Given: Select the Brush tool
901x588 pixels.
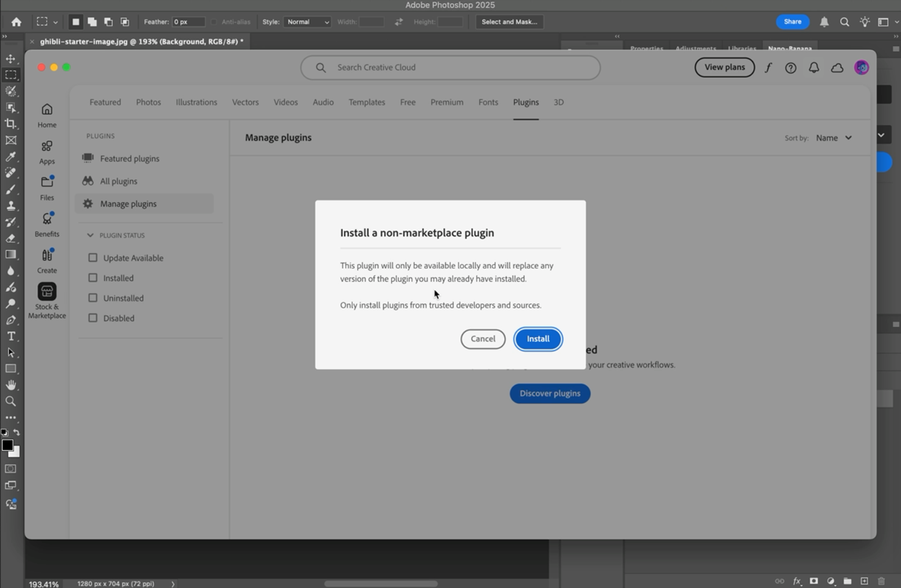Looking at the screenshot, I should (11, 189).
